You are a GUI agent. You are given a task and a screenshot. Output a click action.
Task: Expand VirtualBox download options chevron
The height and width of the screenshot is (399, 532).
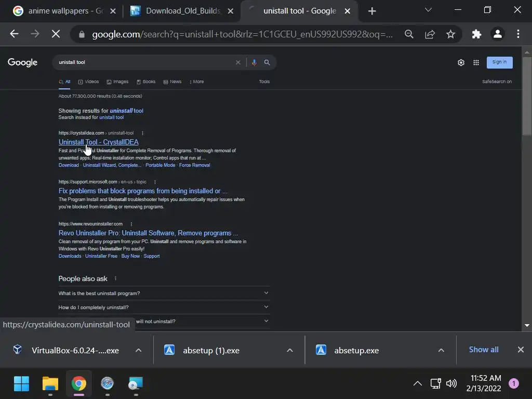(x=138, y=350)
